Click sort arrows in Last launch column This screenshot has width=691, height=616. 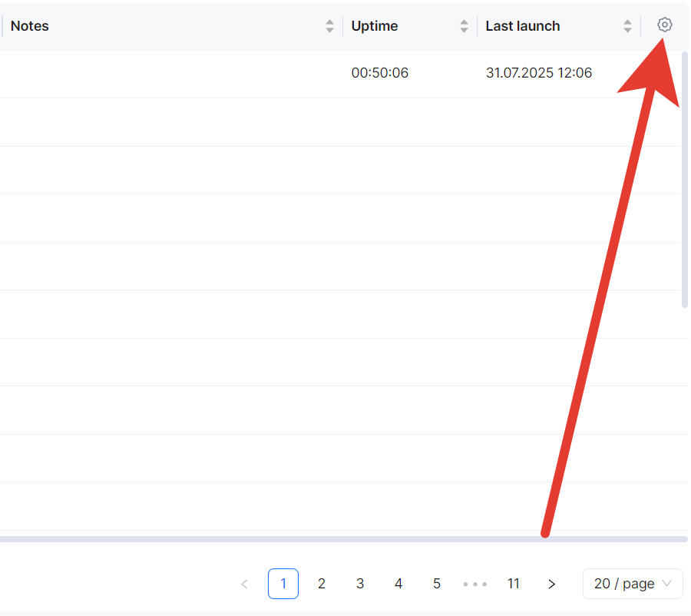[x=627, y=26]
